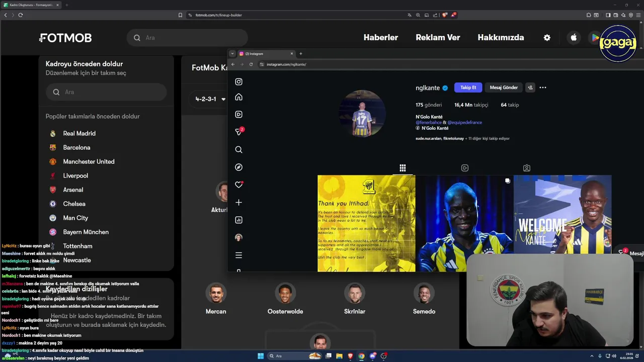
Task: Open own profile avatar in Instagram sidebar
Action: click(x=238, y=237)
